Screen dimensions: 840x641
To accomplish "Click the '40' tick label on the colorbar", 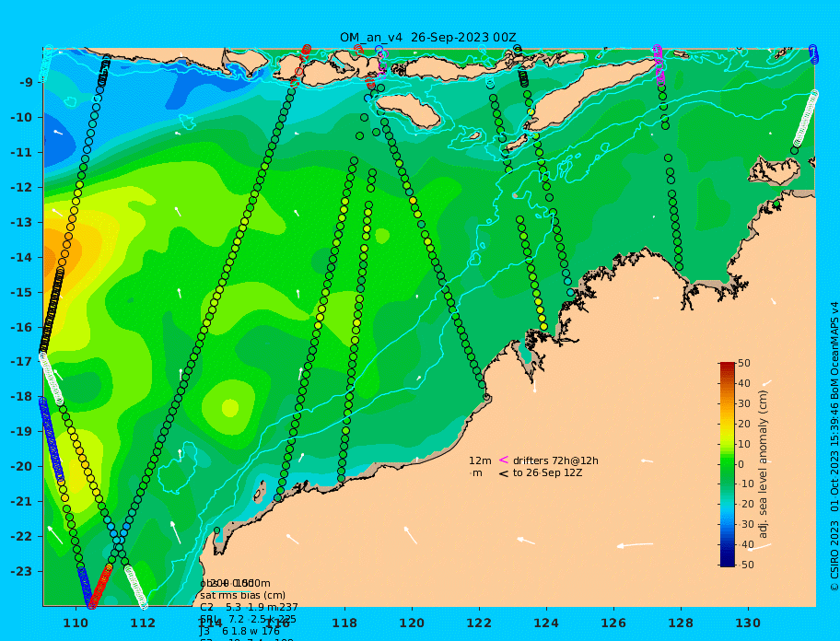I will (744, 383).
